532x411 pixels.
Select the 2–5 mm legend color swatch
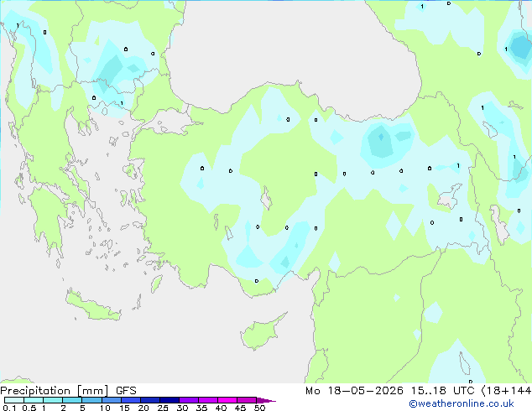tap(72, 400)
